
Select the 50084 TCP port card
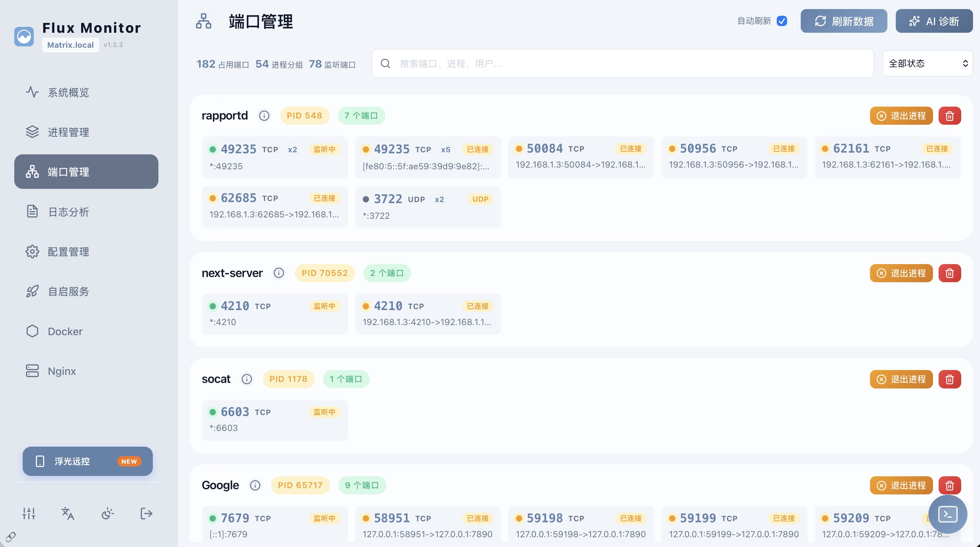(x=581, y=157)
